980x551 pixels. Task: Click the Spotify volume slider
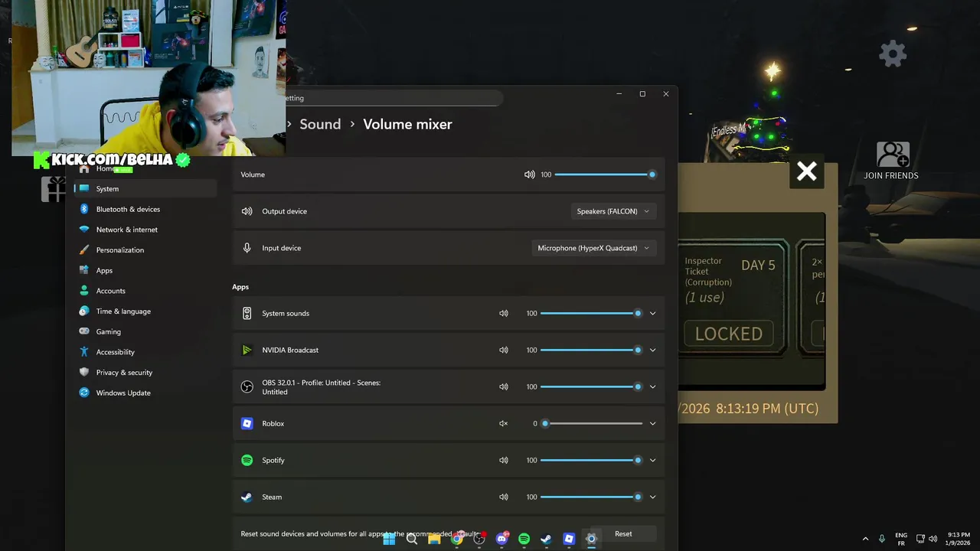coord(591,460)
